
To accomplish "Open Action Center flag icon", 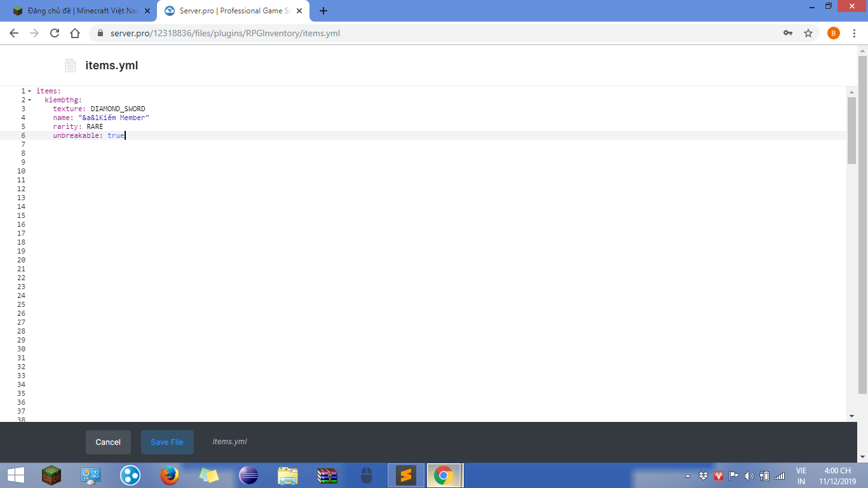I will point(734,476).
